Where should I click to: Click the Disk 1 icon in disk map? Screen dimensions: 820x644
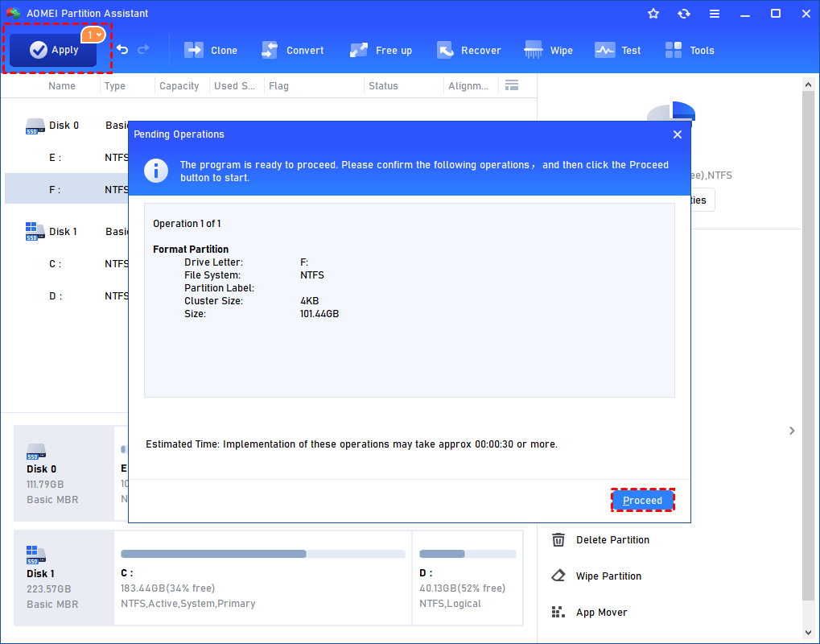coord(36,555)
